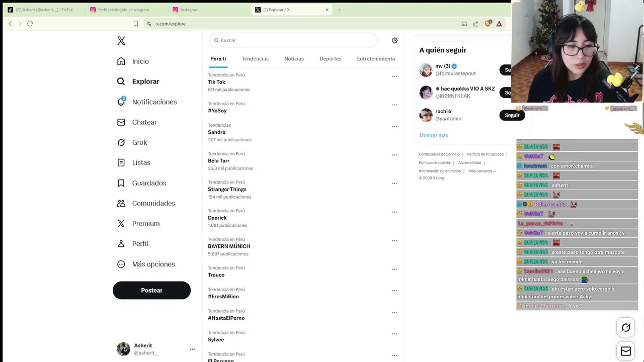
Task: Open the BAYERN MÚNICH trend
Action: [229, 246]
